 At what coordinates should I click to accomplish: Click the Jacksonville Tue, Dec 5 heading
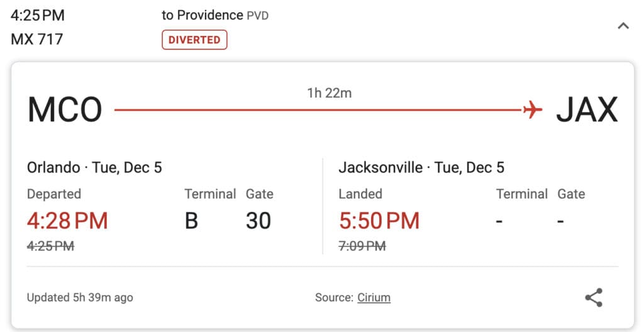coord(421,167)
